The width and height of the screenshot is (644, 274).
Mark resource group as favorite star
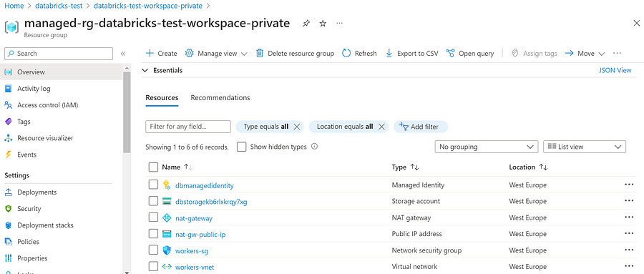tap(323, 24)
